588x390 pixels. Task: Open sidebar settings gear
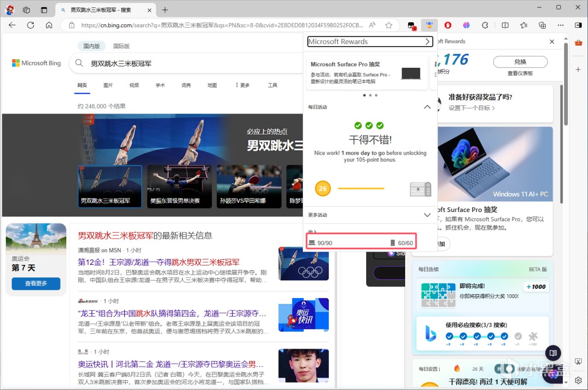(578, 381)
